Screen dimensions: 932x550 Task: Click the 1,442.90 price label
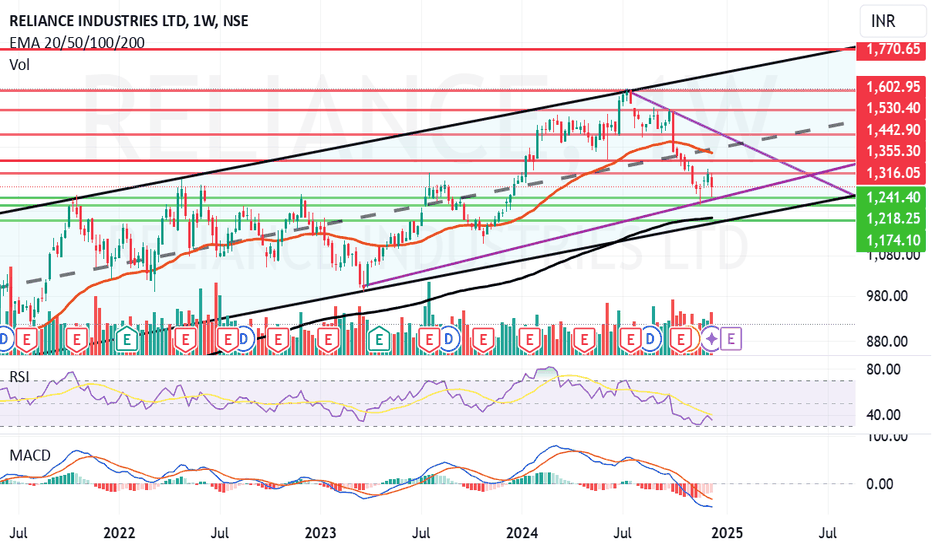[x=891, y=130]
